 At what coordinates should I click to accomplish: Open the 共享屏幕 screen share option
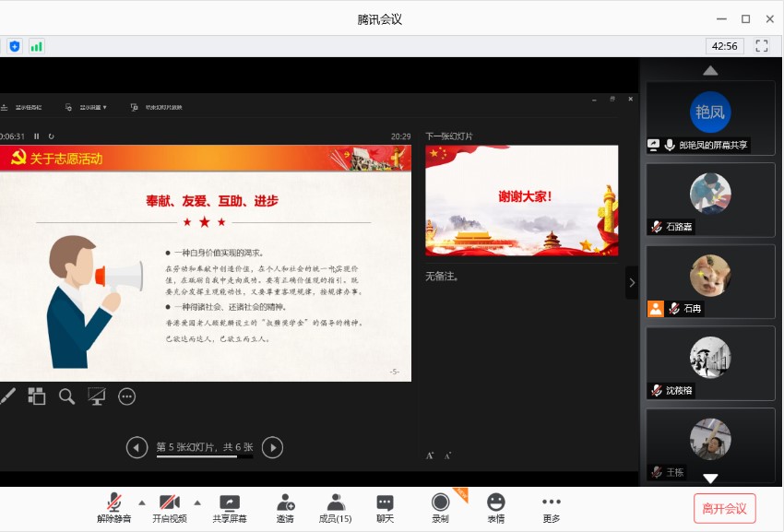click(230, 508)
